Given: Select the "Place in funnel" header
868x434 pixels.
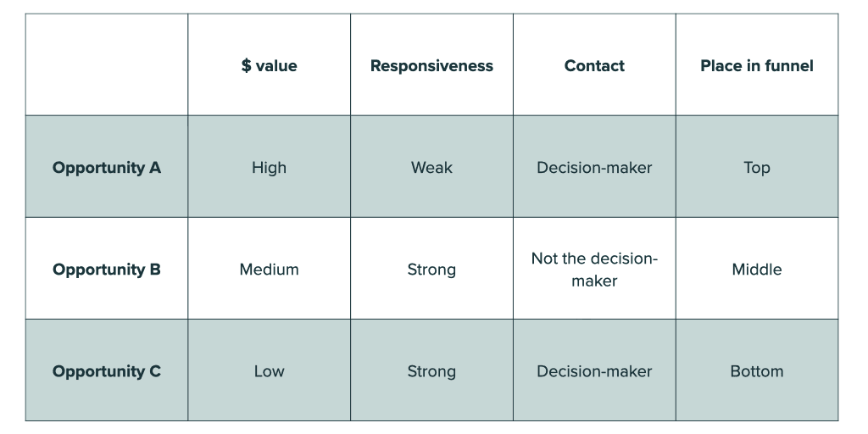Looking at the screenshot, I should pyautogui.click(x=756, y=66).
